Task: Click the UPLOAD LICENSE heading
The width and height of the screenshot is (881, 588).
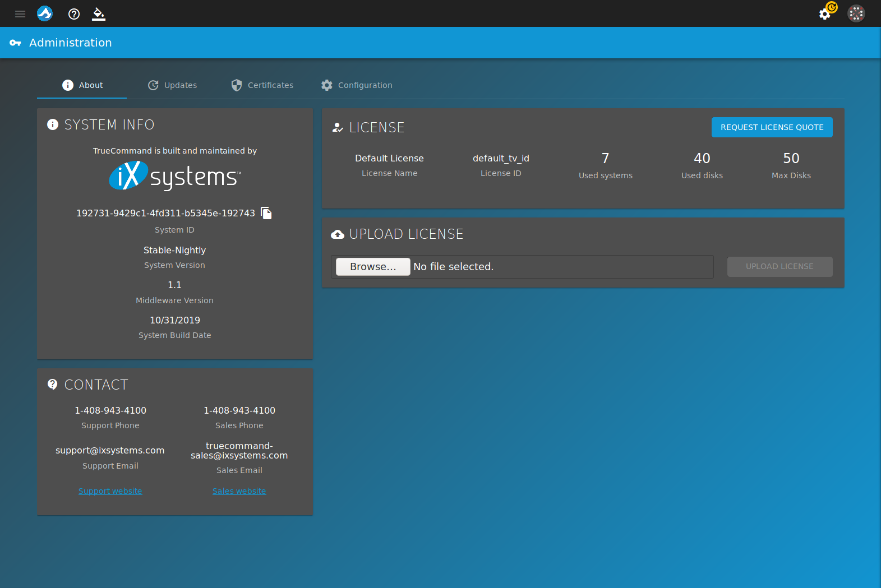Action: point(407,234)
